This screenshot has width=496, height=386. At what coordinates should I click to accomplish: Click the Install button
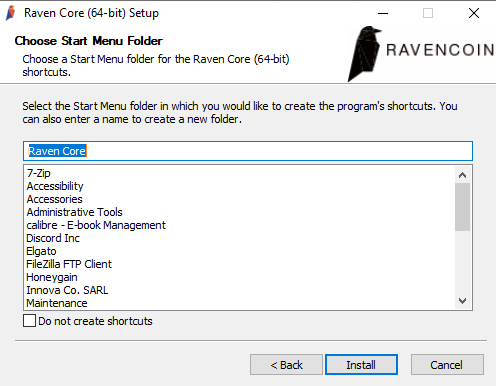click(x=361, y=365)
